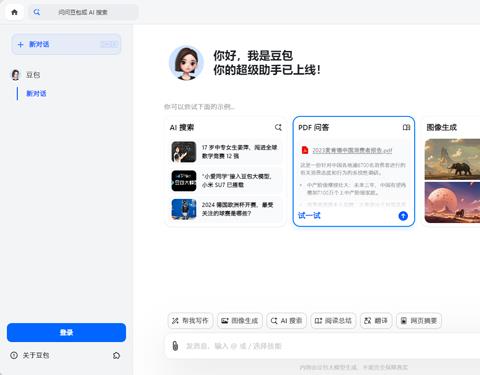Screen dimensions: 480x375
Task: Select the elephant landscape generated image
Action: [x=452, y=159]
